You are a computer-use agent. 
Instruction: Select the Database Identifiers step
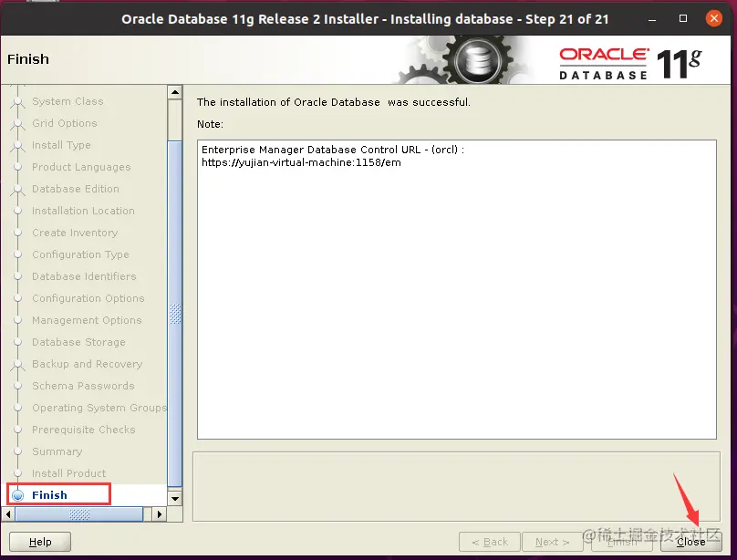[84, 276]
